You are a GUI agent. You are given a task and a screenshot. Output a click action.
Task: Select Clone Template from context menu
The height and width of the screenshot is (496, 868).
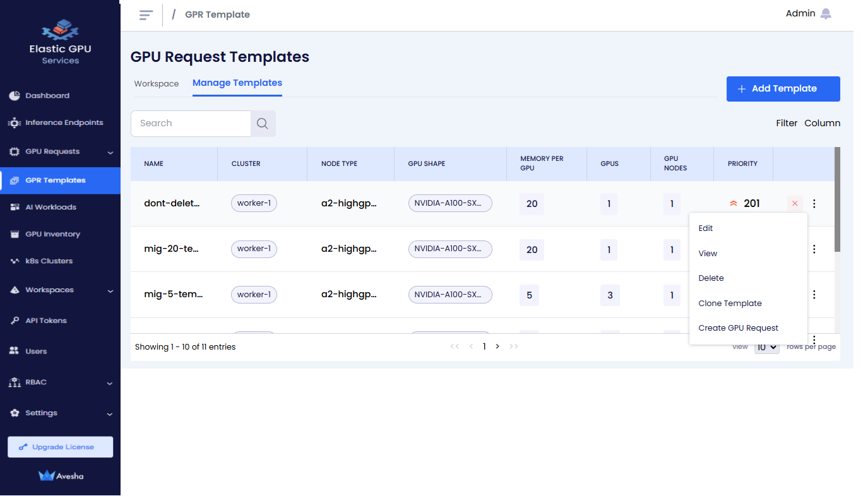[x=730, y=304]
